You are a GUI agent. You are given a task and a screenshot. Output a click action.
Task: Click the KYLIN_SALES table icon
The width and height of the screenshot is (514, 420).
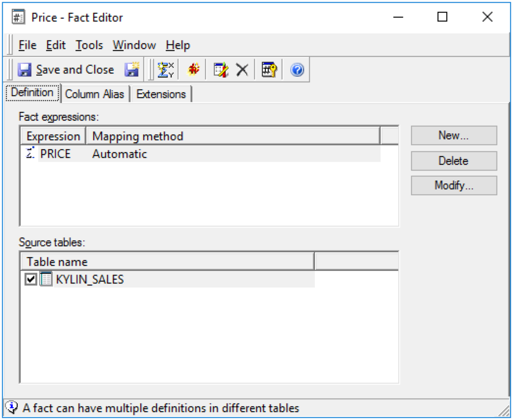[x=46, y=280]
